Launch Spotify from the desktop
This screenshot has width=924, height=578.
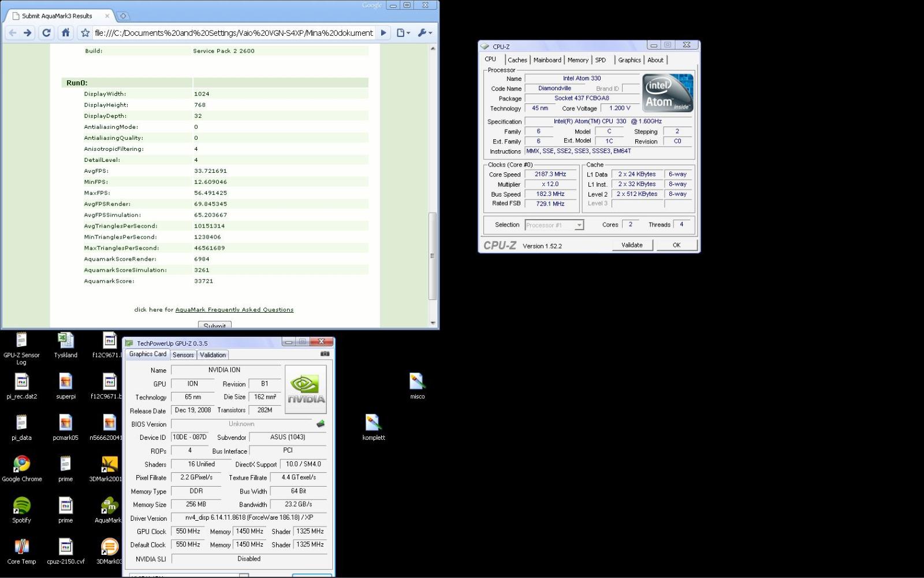pyautogui.click(x=21, y=510)
